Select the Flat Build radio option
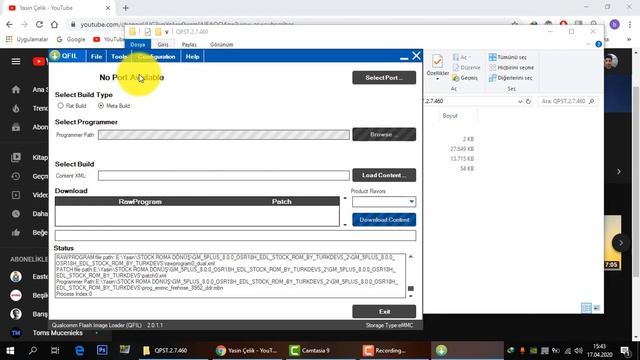The width and height of the screenshot is (640, 360). (x=60, y=106)
